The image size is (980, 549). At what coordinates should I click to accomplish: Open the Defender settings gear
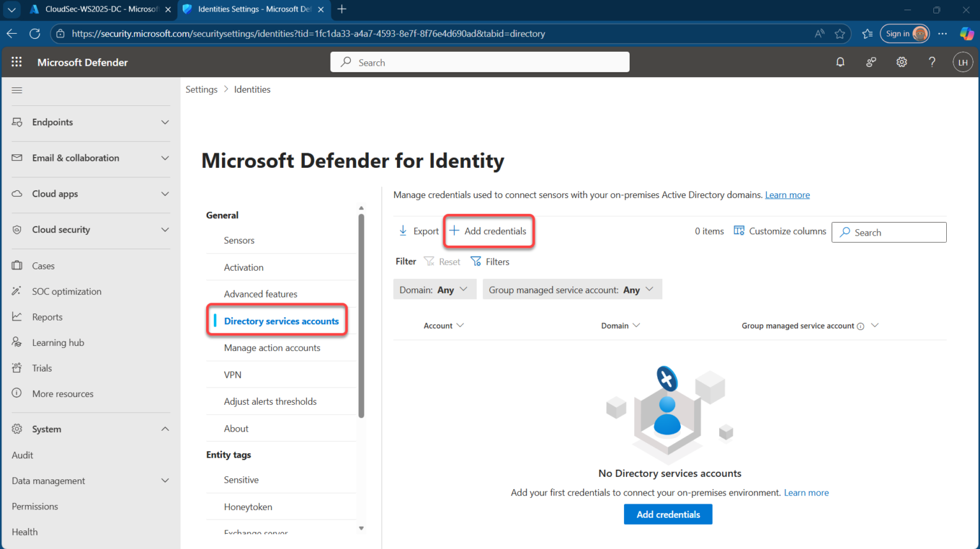coord(902,62)
